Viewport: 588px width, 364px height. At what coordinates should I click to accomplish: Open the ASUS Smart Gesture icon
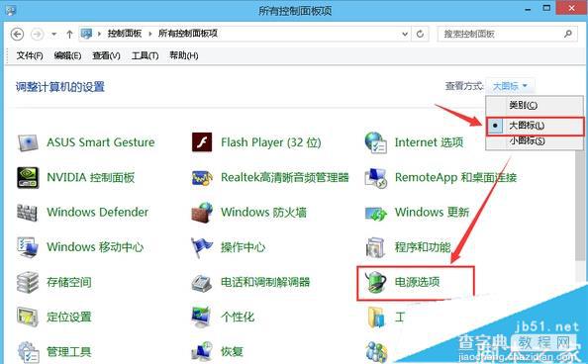click(x=28, y=142)
